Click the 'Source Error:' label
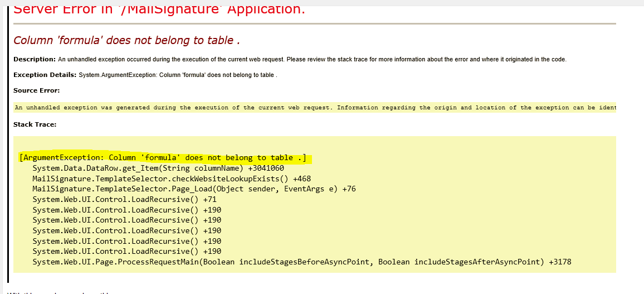644x294 pixels. click(37, 90)
